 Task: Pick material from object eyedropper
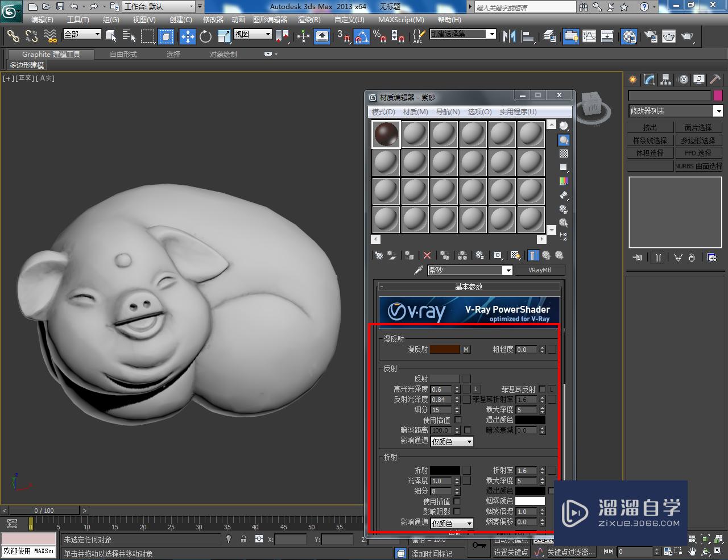[418, 270]
